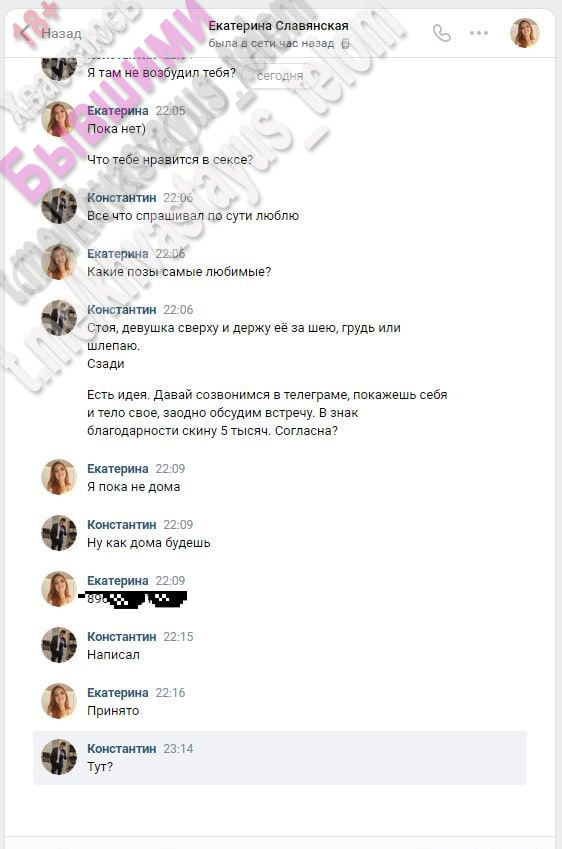Click the 22:09 timestamp on 'Я пока не дома'
The height and width of the screenshot is (849, 562).
pos(170,469)
